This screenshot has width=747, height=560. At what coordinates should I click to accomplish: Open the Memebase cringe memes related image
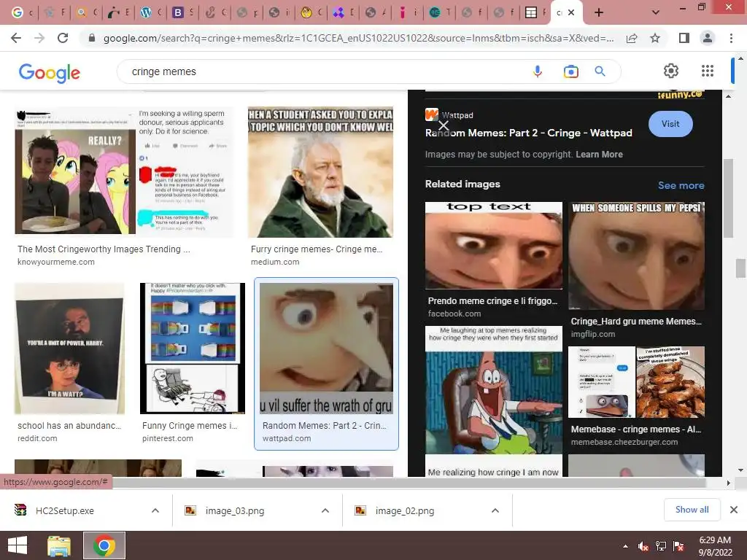coord(636,382)
